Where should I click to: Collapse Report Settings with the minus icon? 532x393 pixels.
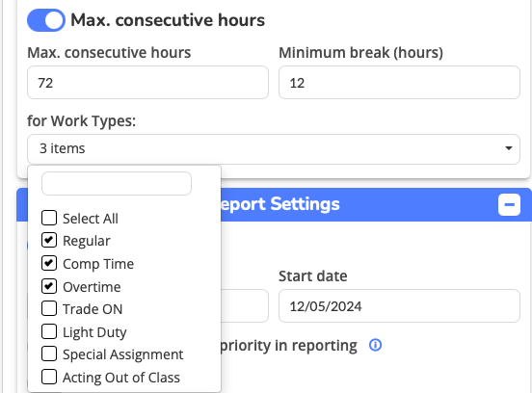click(x=509, y=204)
